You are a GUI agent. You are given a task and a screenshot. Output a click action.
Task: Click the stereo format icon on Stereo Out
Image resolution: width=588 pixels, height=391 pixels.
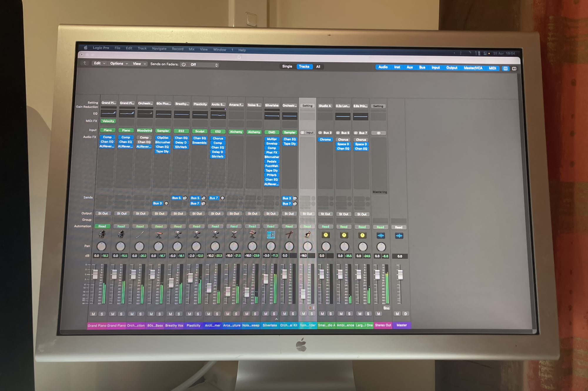(x=379, y=133)
